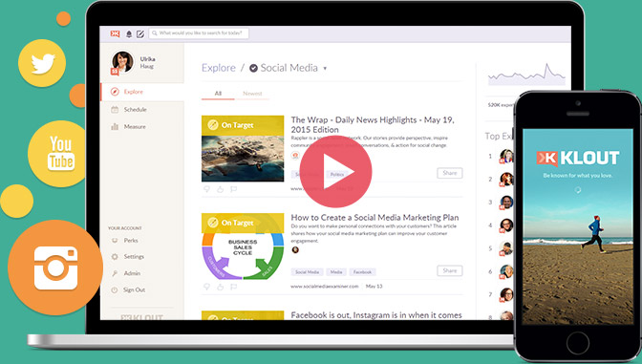Viewport: 642px width, 364px height.
Task: Open How to Create a Social Media Marketing Plan
Action: [374, 218]
